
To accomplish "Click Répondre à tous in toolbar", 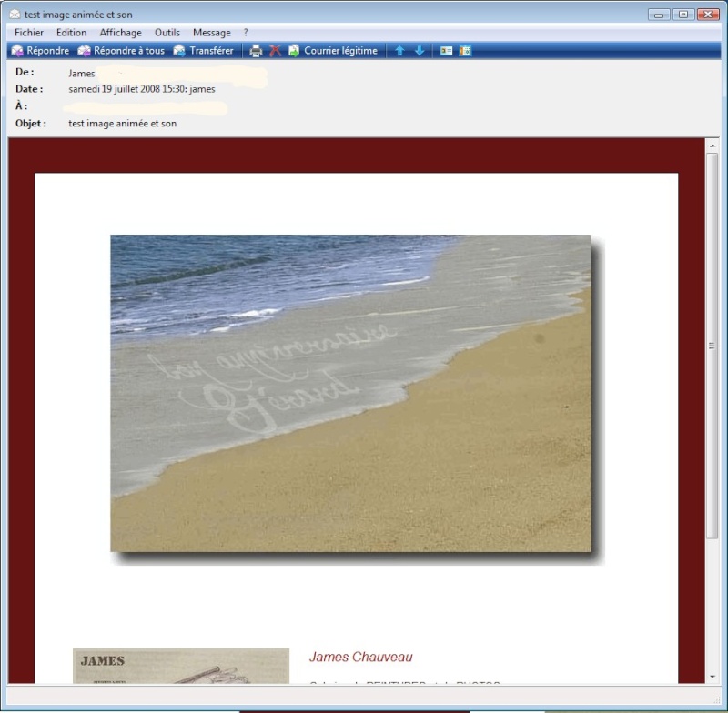I will [121, 51].
